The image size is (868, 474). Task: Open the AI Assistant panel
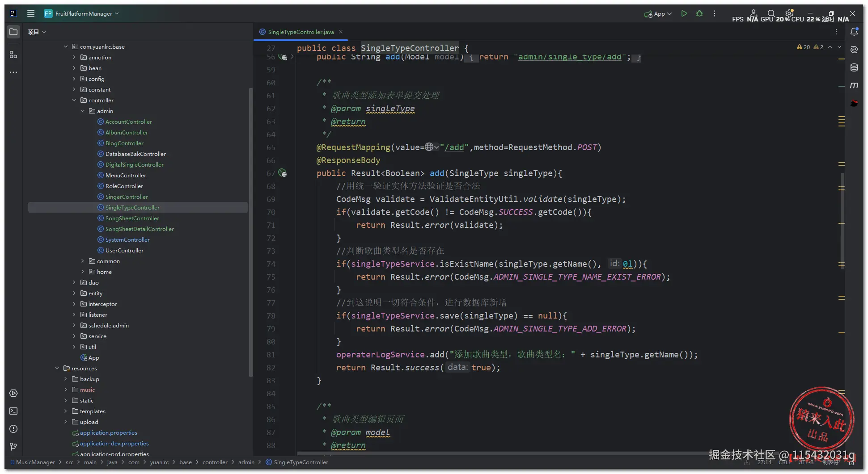(x=854, y=50)
